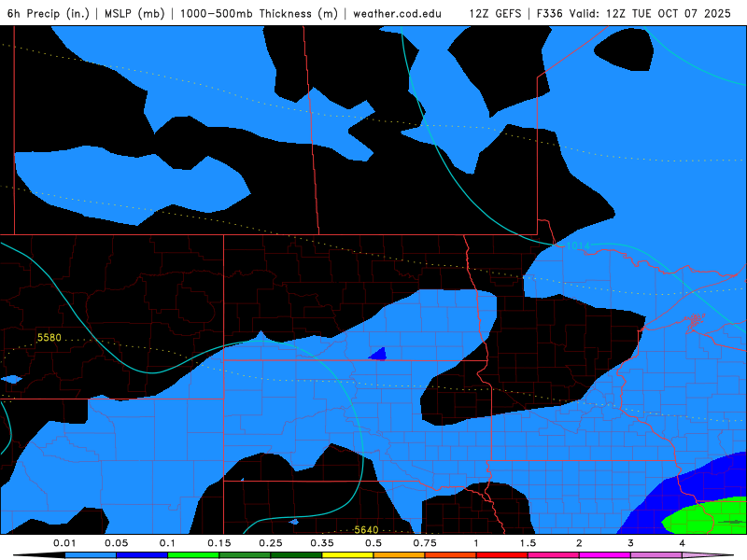The image size is (747, 560).
Task: Click the '0.35' legend value
Action: pyautogui.click(x=322, y=543)
